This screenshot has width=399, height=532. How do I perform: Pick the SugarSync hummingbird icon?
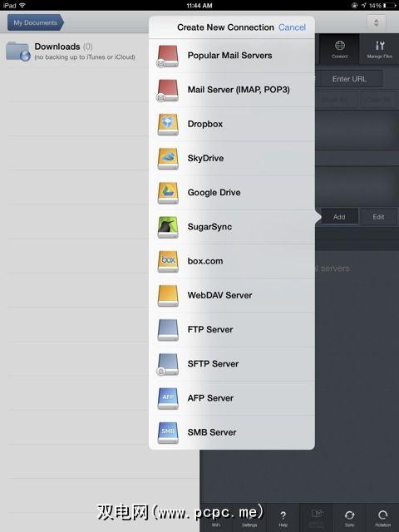pos(168,227)
